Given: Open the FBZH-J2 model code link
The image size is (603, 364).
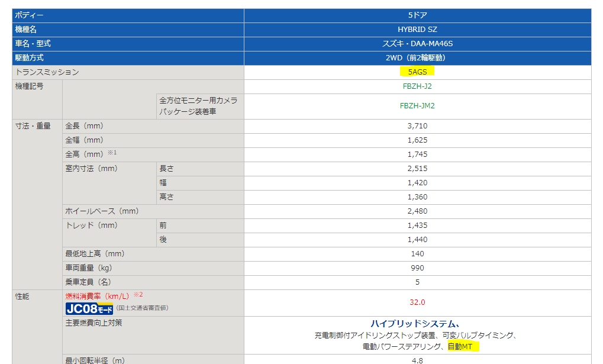Looking at the screenshot, I should [417, 86].
